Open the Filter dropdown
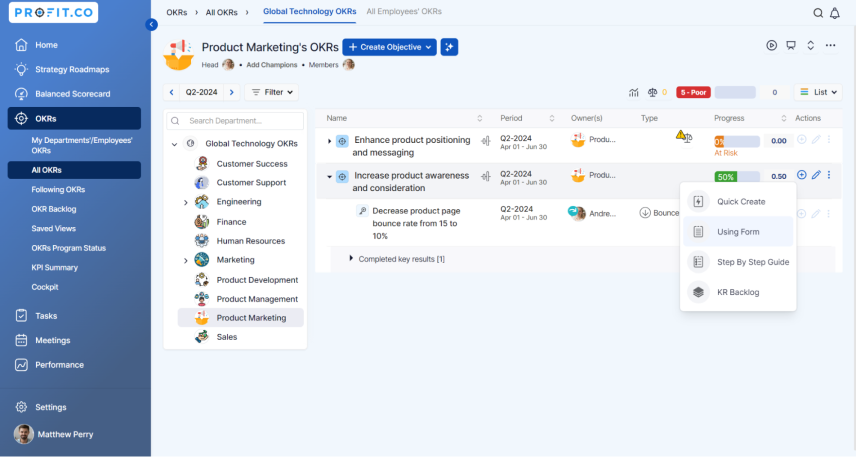Viewport: 856px width, 457px height. pos(271,92)
